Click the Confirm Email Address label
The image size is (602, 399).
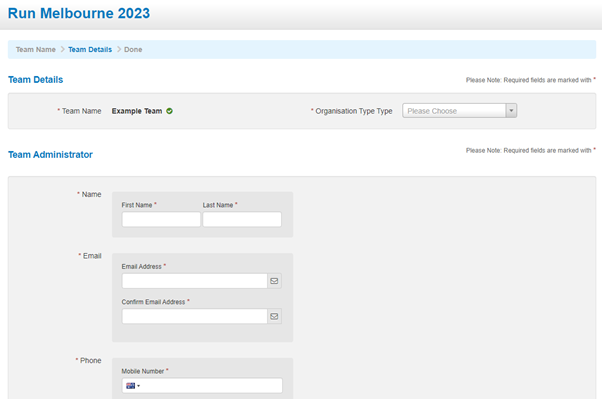pos(153,302)
